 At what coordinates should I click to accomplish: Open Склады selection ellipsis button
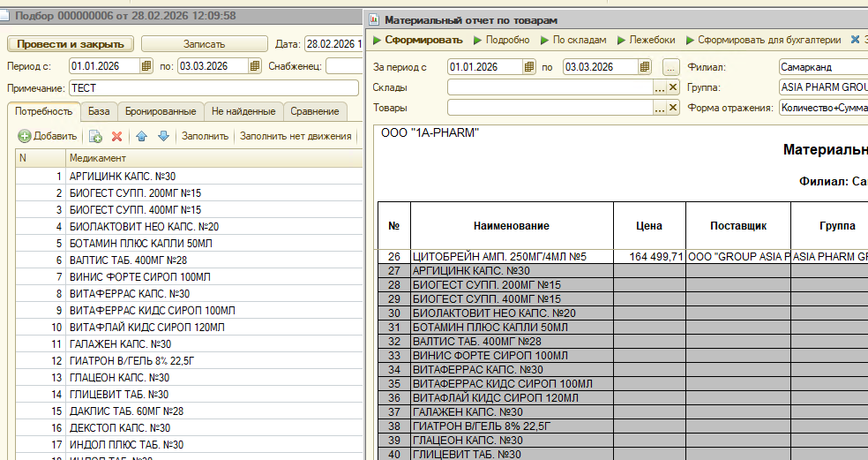tap(659, 87)
